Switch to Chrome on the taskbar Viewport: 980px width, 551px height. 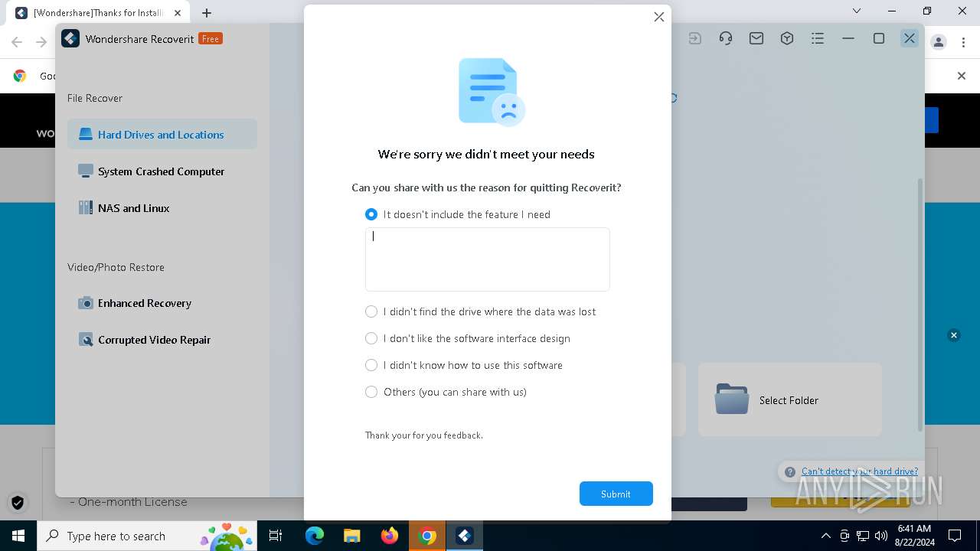(427, 536)
